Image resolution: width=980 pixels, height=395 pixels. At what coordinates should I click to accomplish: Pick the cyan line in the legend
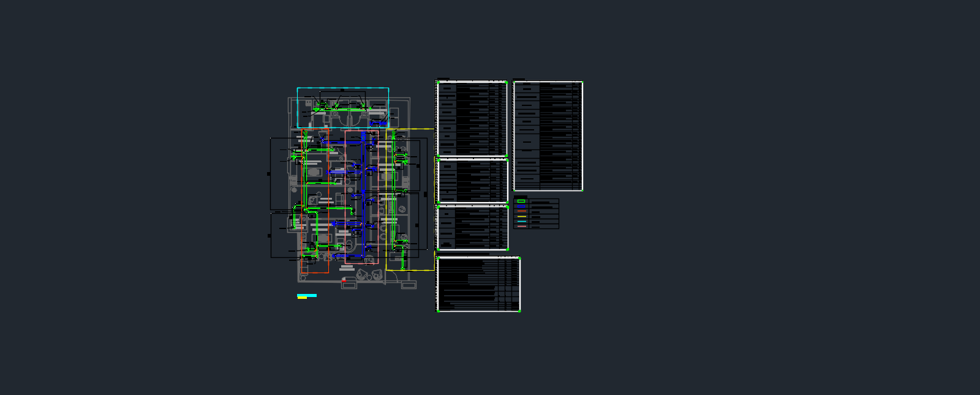(521, 221)
